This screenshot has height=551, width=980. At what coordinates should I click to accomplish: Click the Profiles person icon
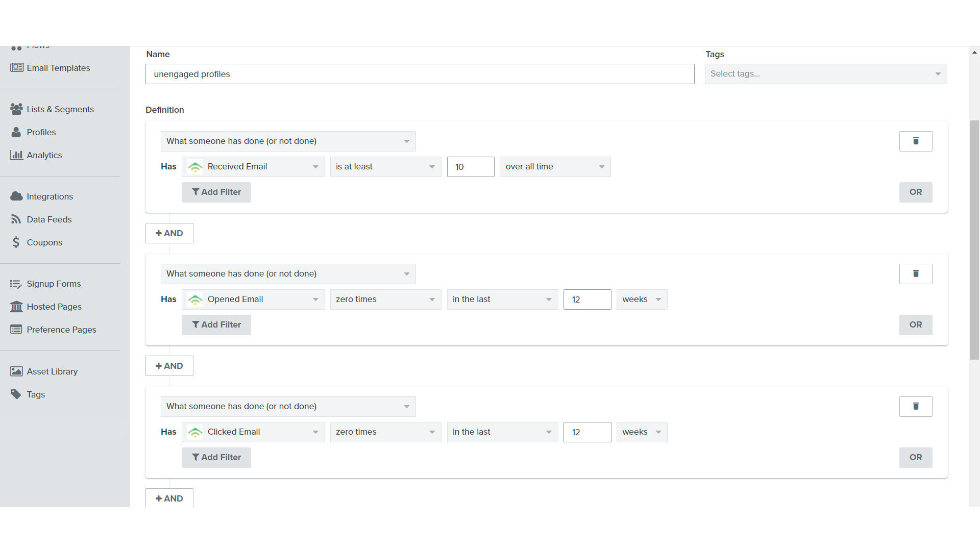click(x=16, y=132)
